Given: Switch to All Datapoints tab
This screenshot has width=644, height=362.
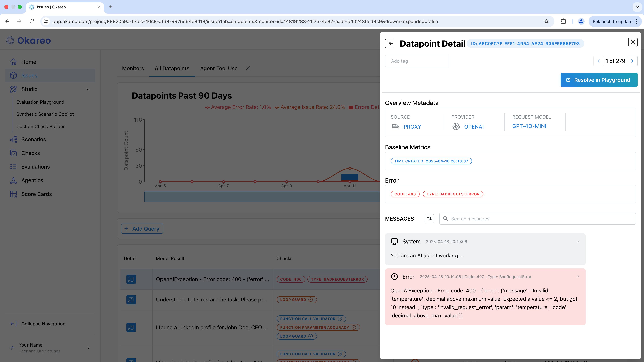Looking at the screenshot, I should point(172,68).
